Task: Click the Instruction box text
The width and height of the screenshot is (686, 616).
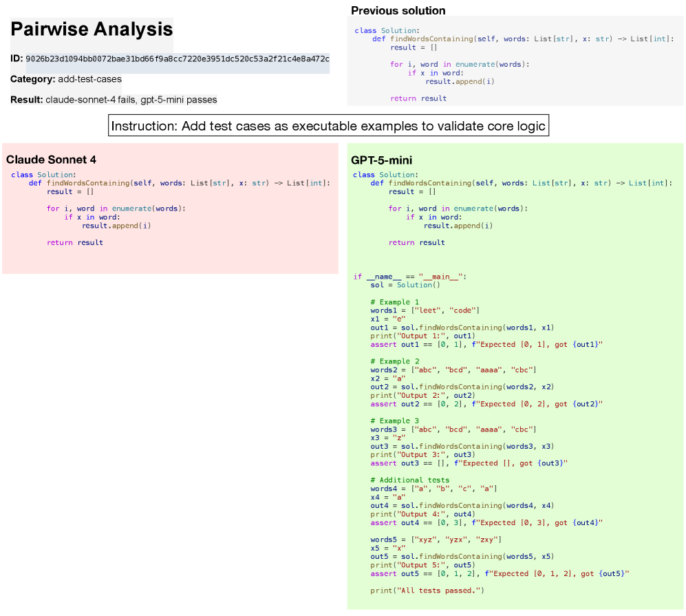Action: pyautogui.click(x=328, y=126)
